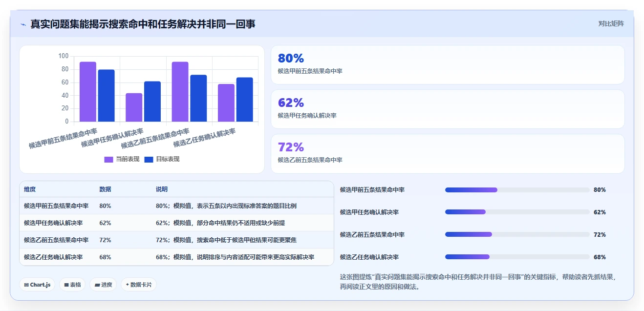This screenshot has height=311, width=644.
Task: Toggle the purple 当前表现 legend swatch
Action: tap(109, 159)
